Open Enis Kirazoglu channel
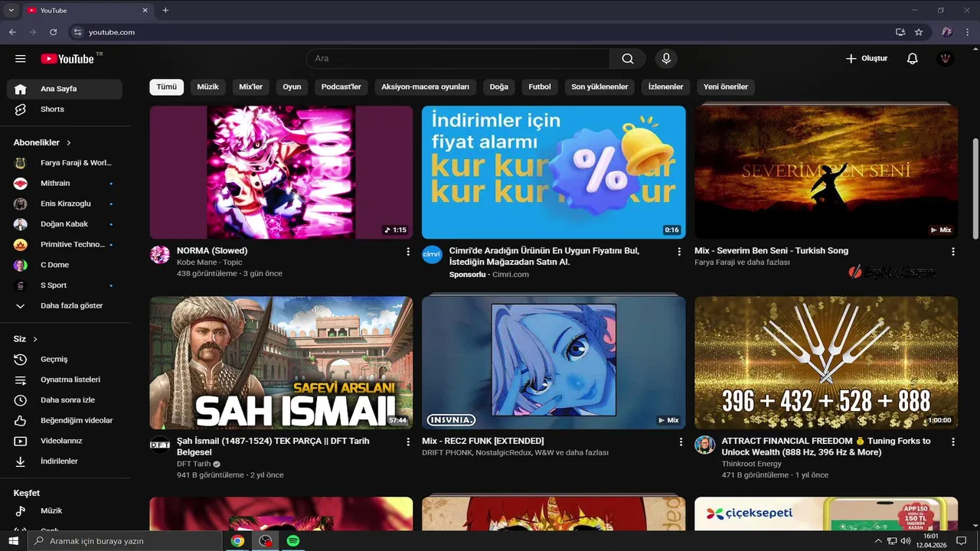The image size is (980, 551). click(64, 204)
